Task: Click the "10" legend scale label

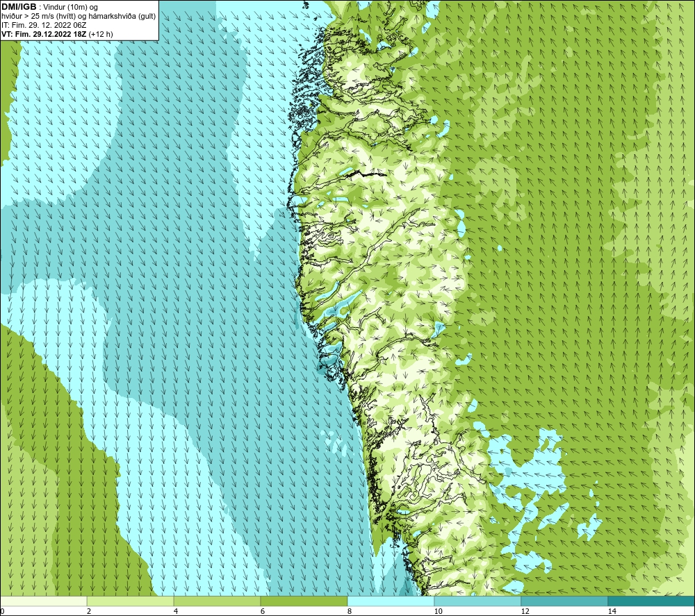Action: point(439,611)
